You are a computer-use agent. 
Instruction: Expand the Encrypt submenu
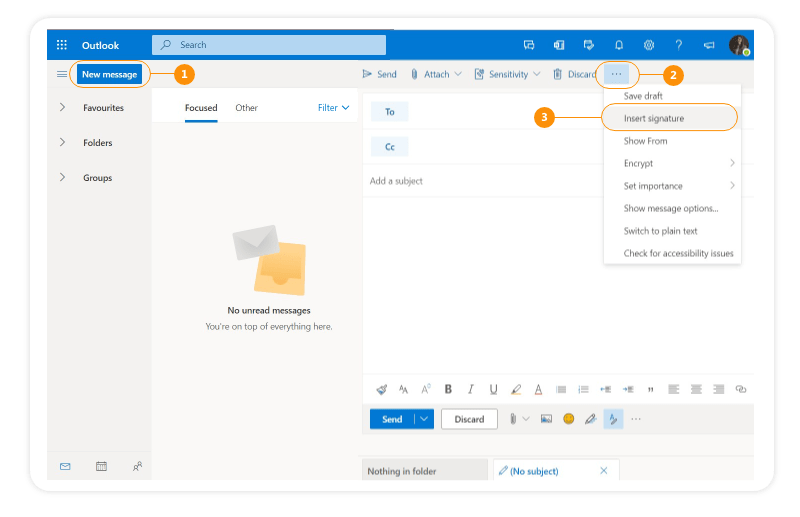click(732, 163)
